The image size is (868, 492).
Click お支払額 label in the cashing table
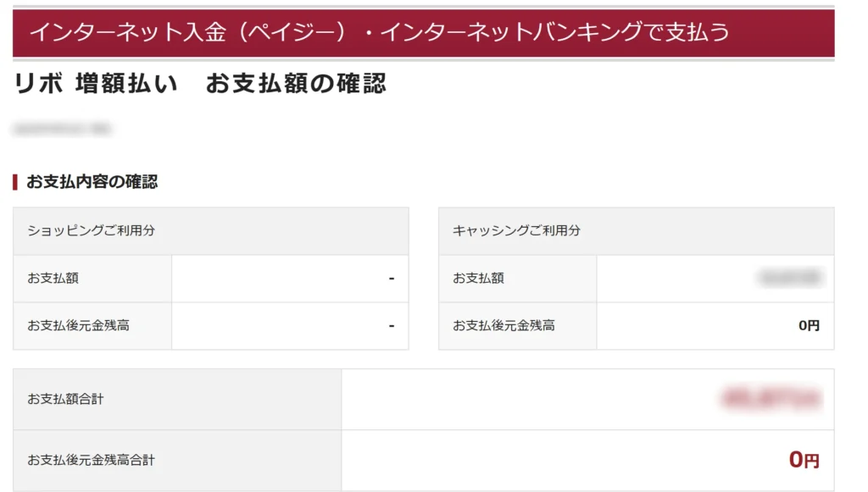[478, 278]
